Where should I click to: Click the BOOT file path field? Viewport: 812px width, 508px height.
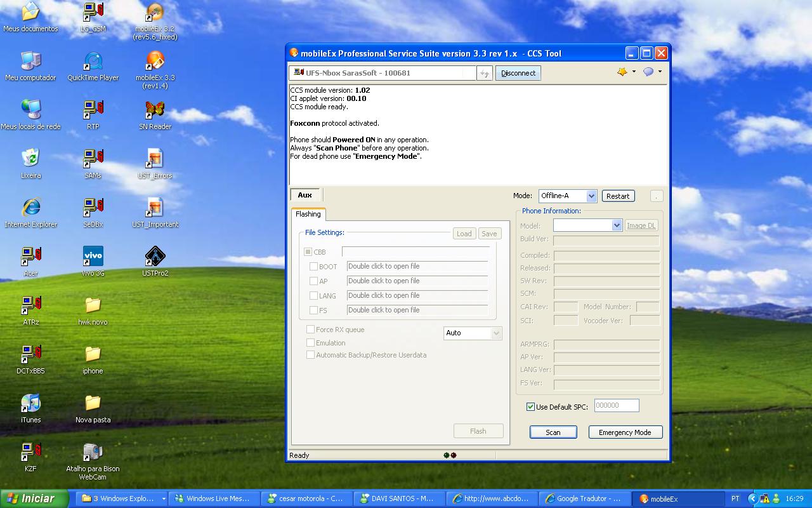click(x=417, y=267)
